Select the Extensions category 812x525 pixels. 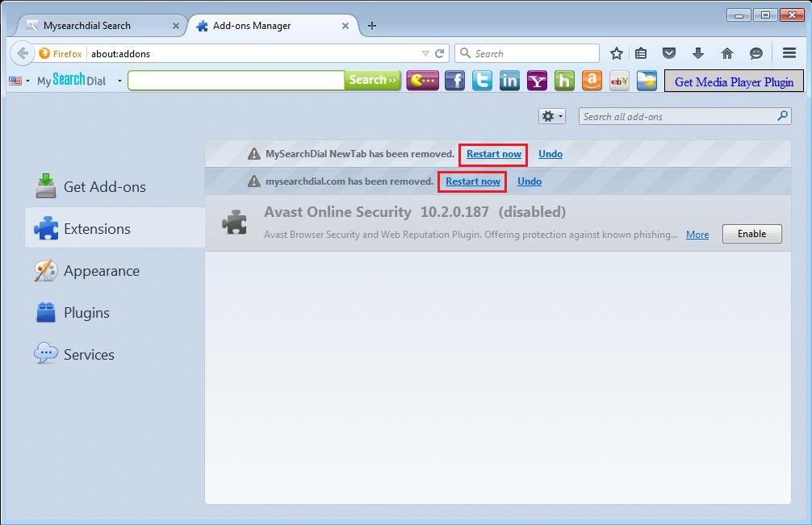pyautogui.click(x=115, y=228)
